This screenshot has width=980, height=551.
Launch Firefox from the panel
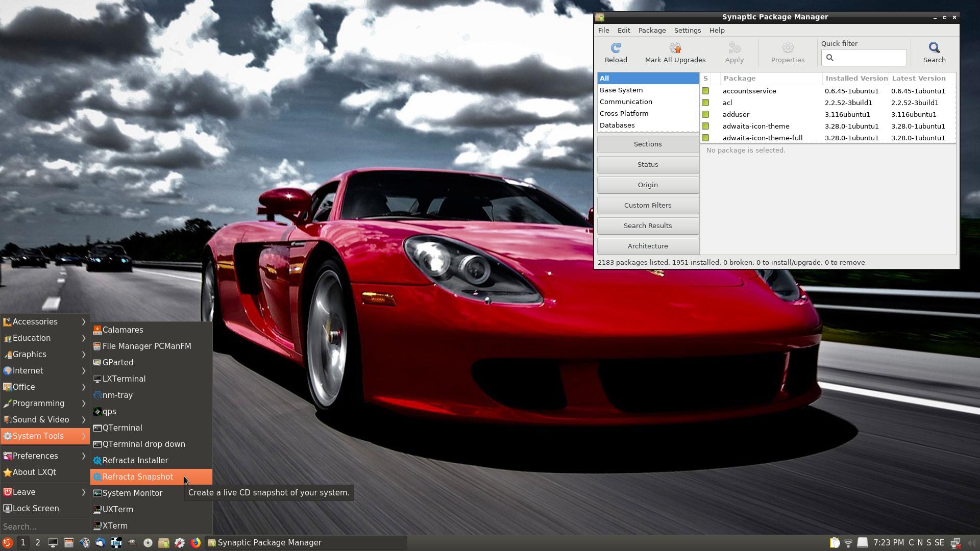(195, 543)
